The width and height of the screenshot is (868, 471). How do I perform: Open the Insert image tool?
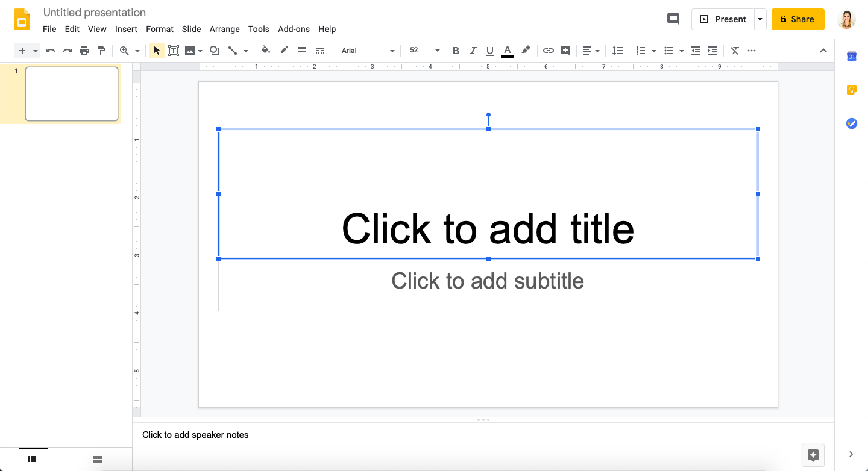(x=190, y=51)
